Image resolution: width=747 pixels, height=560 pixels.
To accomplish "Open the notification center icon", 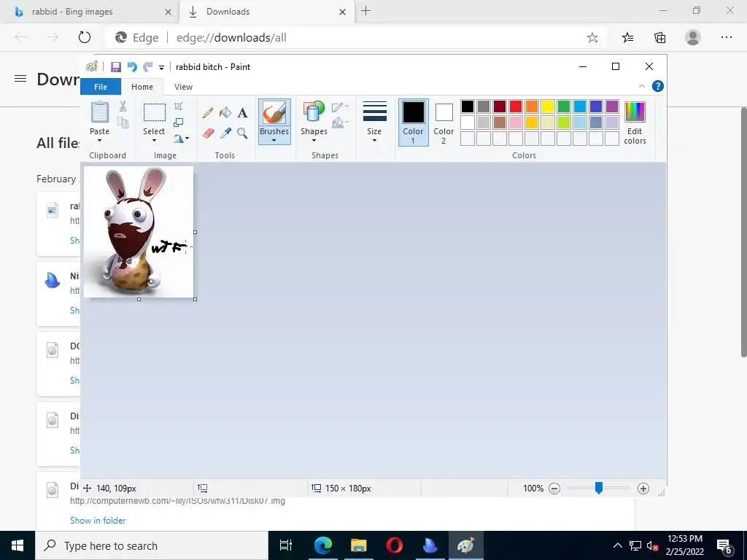I will click(x=724, y=546).
